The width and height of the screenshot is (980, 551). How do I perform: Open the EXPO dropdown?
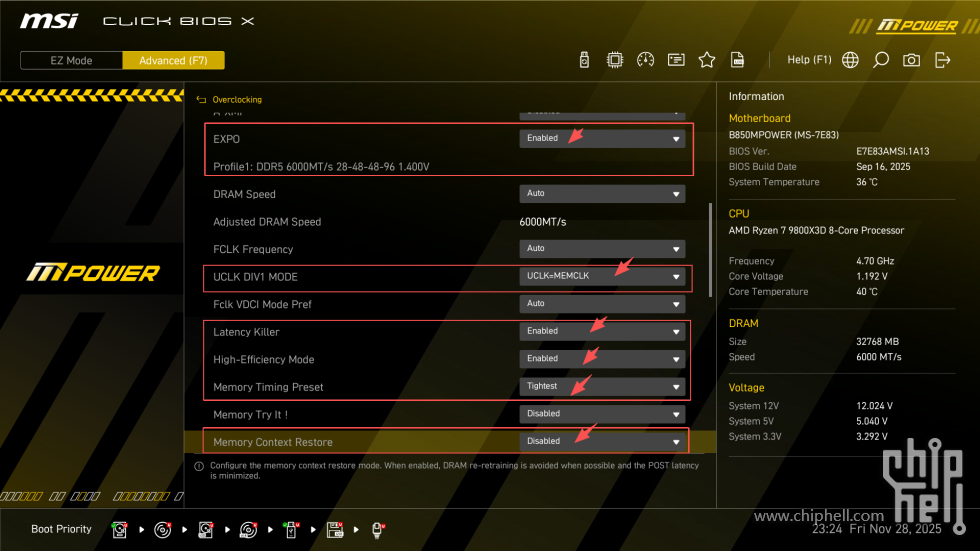click(x=602, y=139)
